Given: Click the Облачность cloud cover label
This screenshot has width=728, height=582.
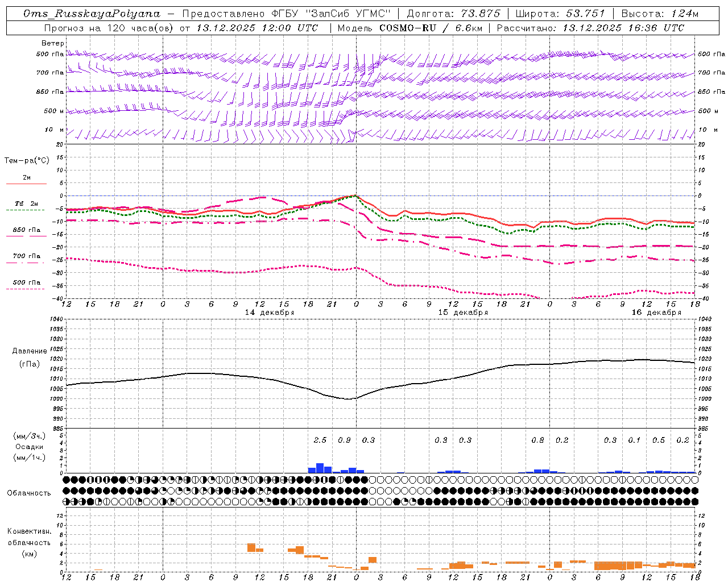Looking at the screenshot, I should point(29,493).
